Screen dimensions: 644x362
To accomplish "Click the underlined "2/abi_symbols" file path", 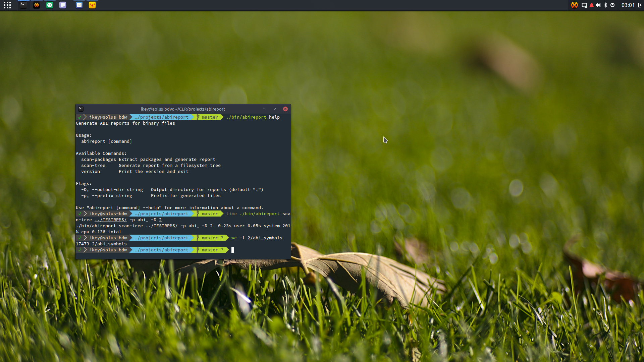I will point(265,238).
